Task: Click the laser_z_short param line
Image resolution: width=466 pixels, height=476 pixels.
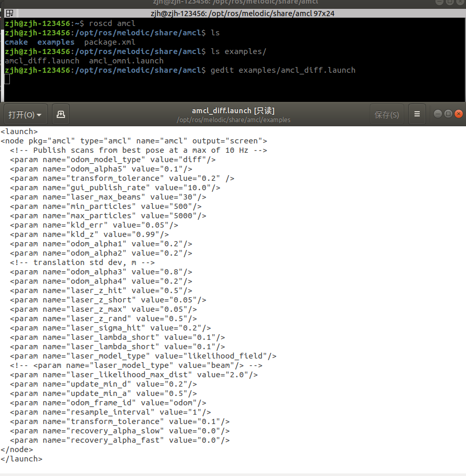Action: (108, 300)
